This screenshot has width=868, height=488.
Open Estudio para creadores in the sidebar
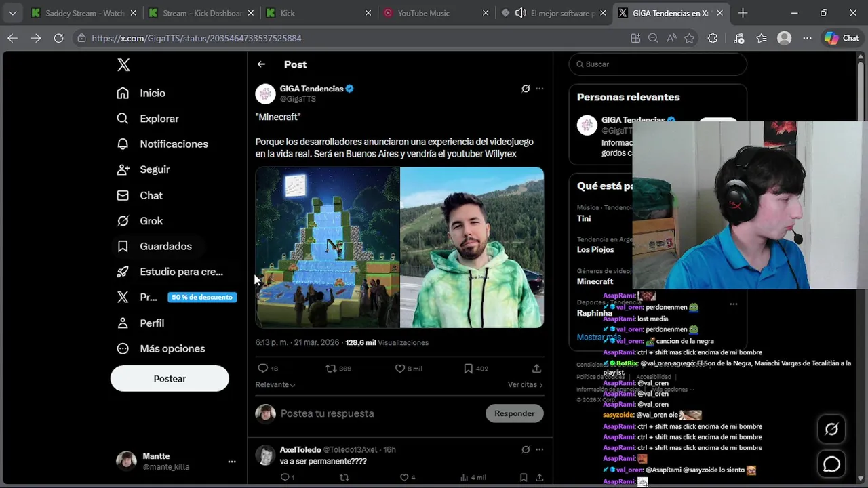pos(170,272)
